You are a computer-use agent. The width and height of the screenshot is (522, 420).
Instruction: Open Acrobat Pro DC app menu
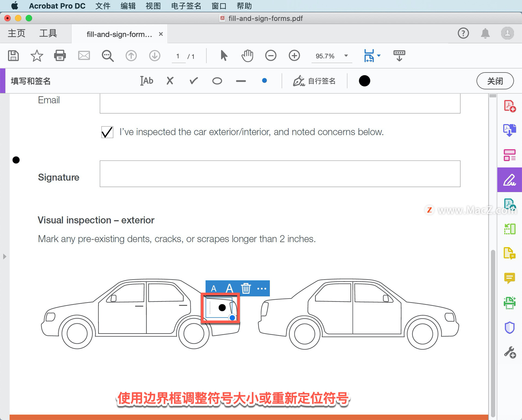click(57, 6)
